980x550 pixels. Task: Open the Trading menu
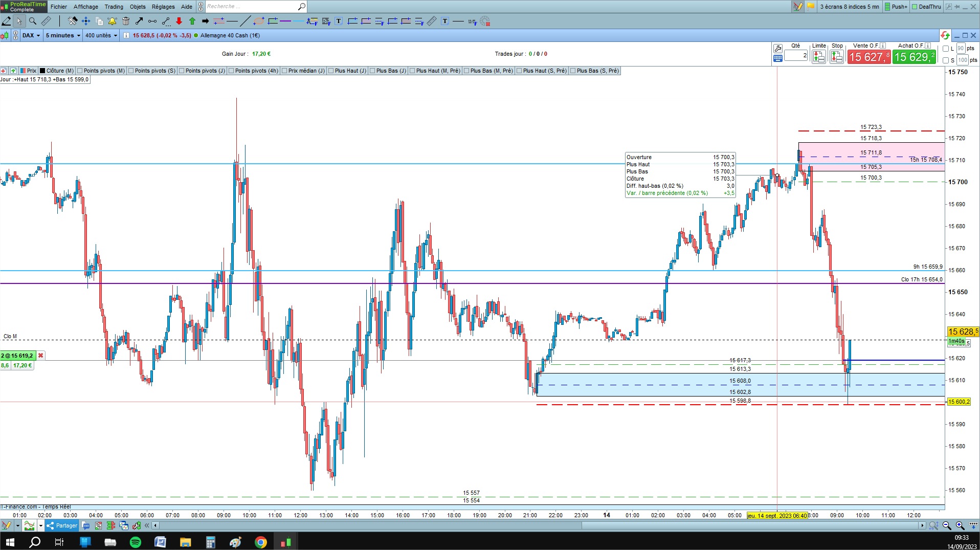point(114,7)
